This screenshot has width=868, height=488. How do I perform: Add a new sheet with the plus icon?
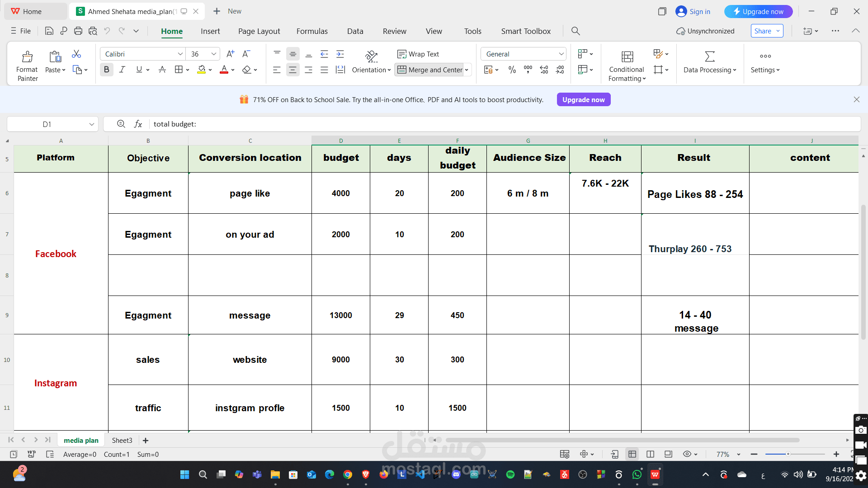click(146, 441)
